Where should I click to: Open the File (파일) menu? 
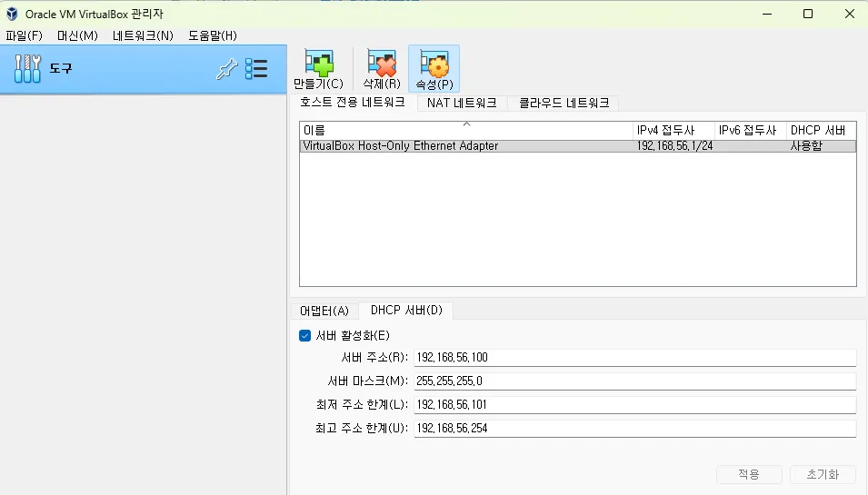[24, 36]
